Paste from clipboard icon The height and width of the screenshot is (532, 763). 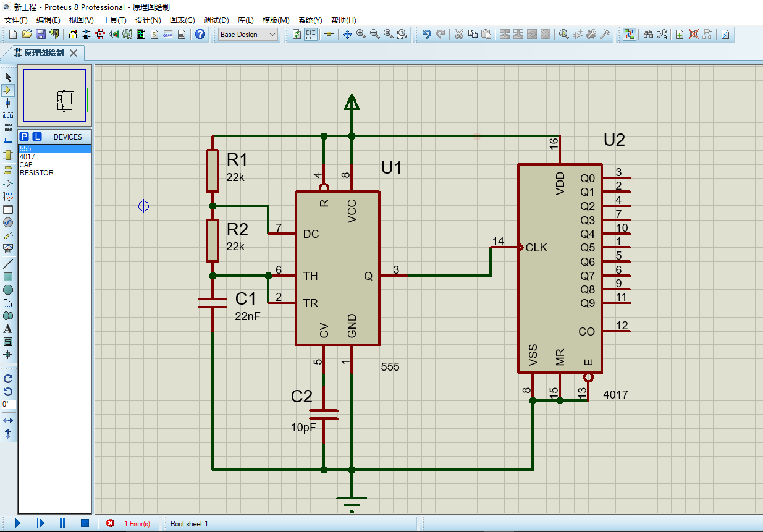(x=486, y=35)
